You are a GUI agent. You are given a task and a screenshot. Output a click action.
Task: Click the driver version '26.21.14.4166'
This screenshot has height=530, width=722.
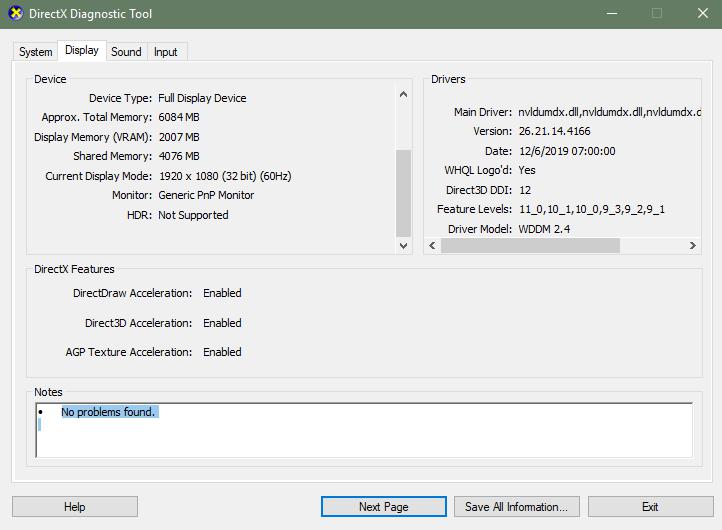(x=554, y=131)
